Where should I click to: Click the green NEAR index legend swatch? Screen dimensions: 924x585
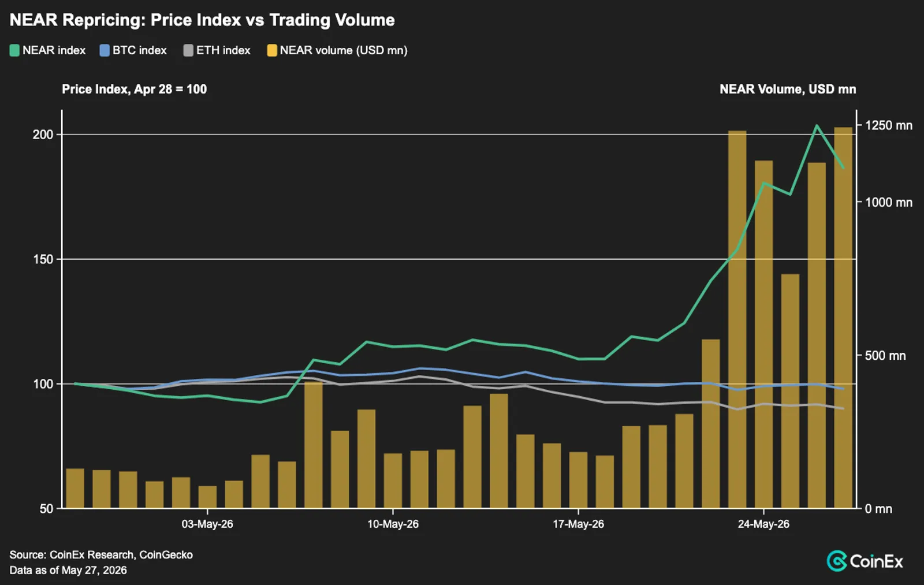14,51
